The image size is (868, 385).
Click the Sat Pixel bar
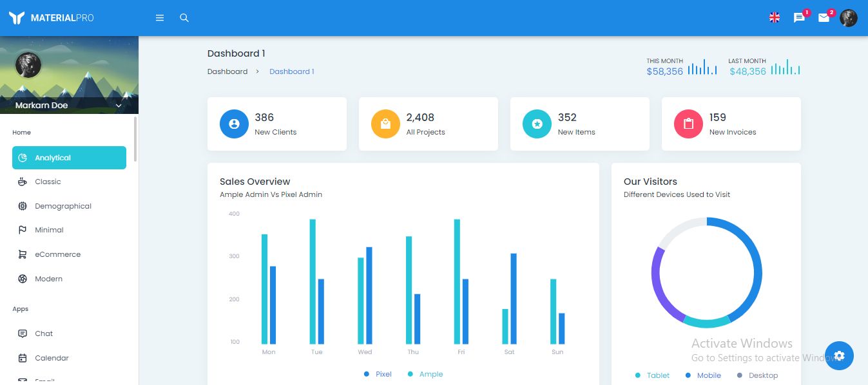(514, 299)
